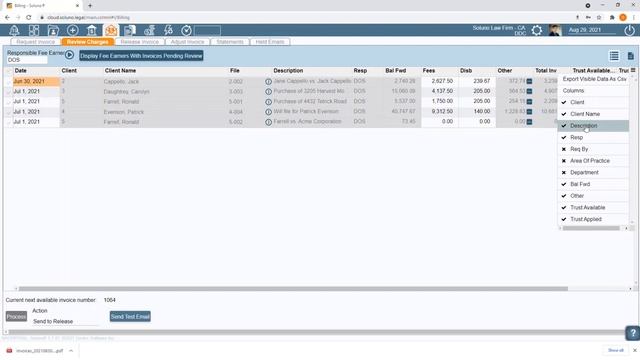
Task: Open the grid column menu hamburger icon
Action: [633, 70]
